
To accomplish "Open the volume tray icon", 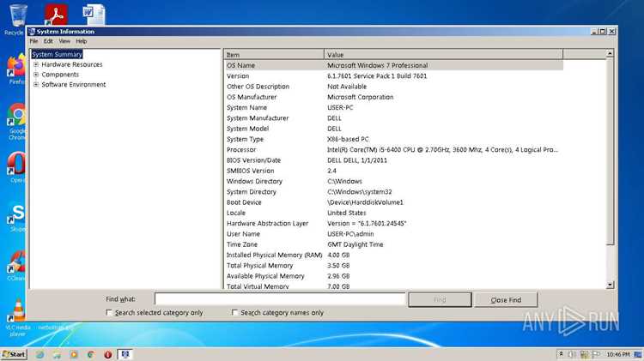I will (573, 354).
